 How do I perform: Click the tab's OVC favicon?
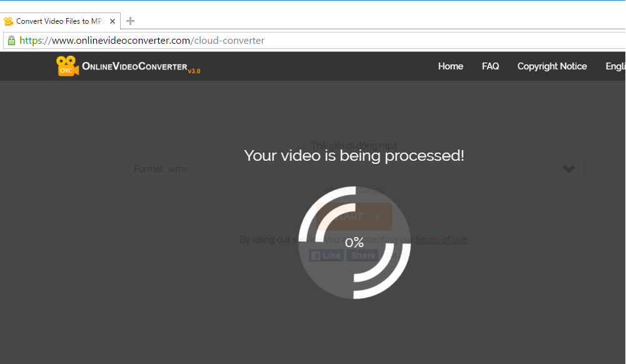(8, 21)
